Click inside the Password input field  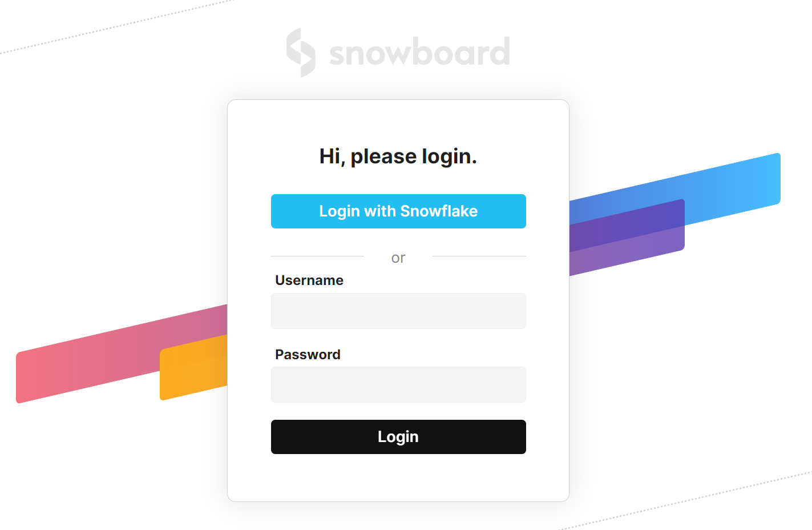coord(398,384)
